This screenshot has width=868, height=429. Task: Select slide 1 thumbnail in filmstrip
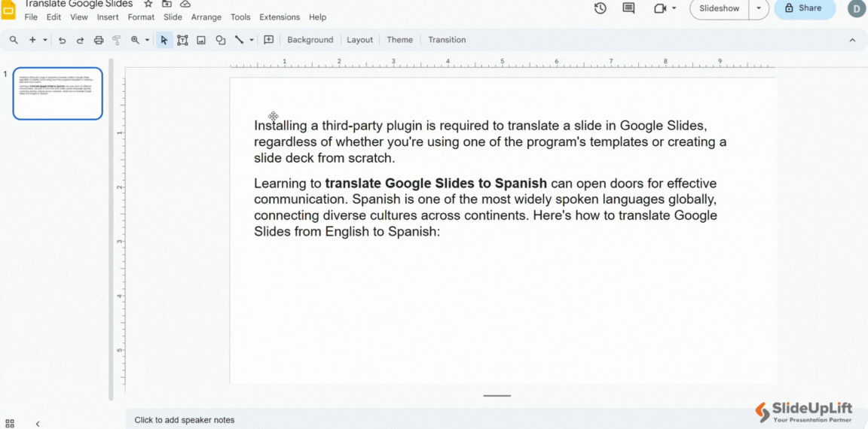(x=57, y=93)
